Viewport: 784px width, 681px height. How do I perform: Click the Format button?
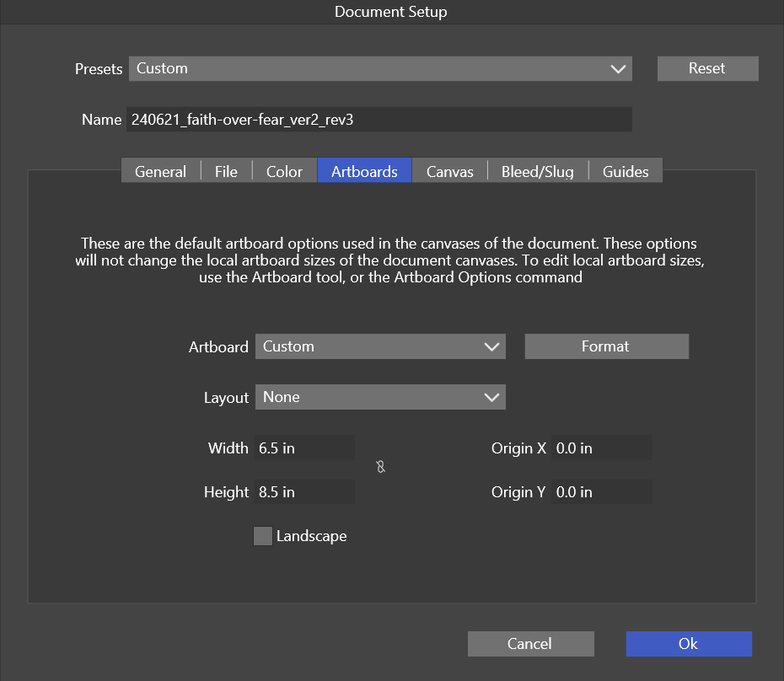pos(606,346)
